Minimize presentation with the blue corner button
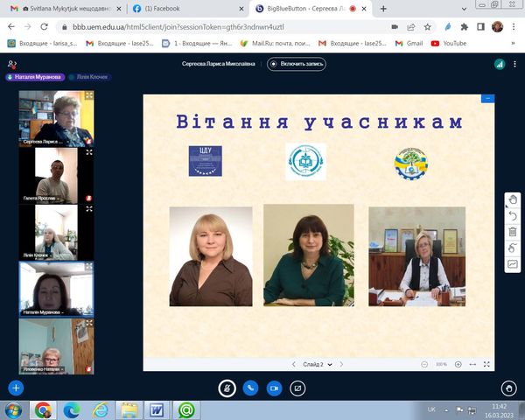This screenshot has width=525, height=420. click(x=487, y=99)
